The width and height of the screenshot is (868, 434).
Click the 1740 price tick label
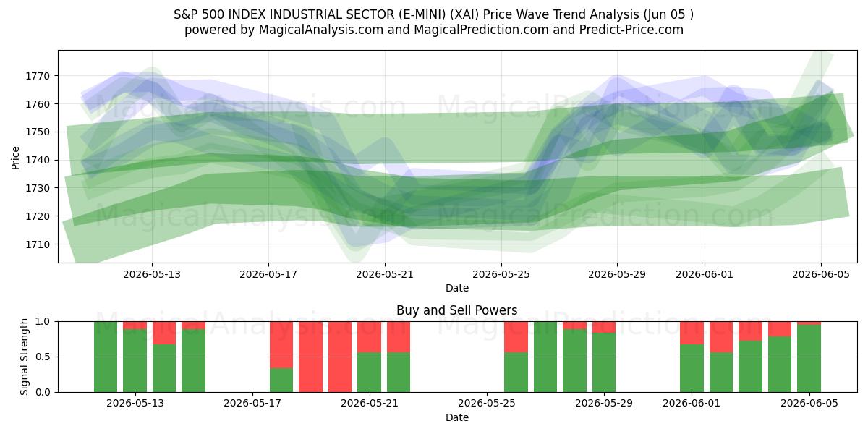point(39,160)
